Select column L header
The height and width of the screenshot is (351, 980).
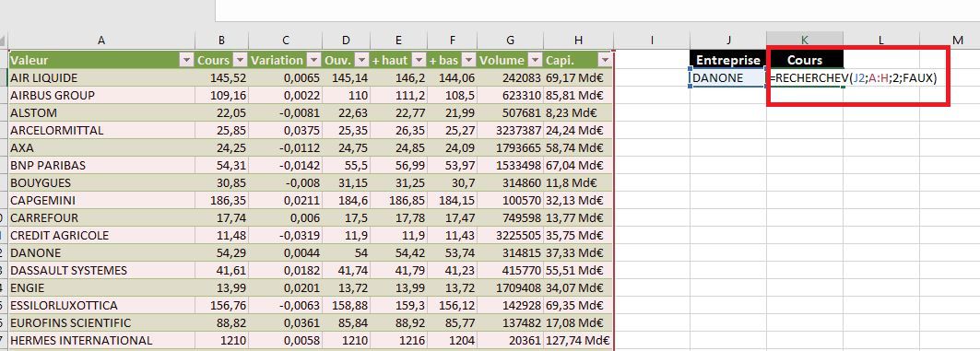pyautogui.click(x=881, y=40)
